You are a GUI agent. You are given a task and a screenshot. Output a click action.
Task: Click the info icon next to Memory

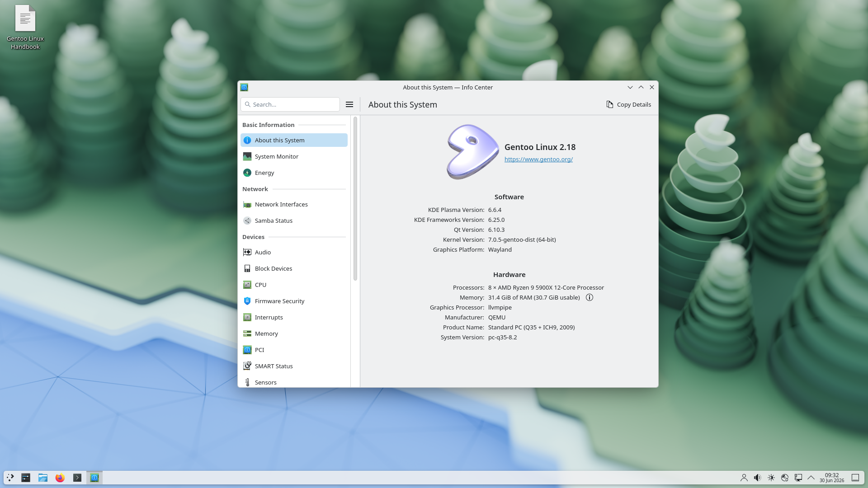point(590,297)
